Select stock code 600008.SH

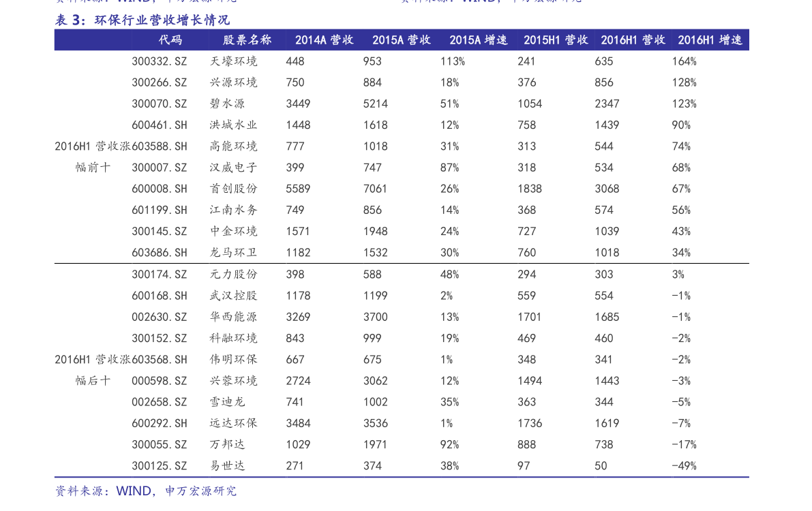pos(159,189)
